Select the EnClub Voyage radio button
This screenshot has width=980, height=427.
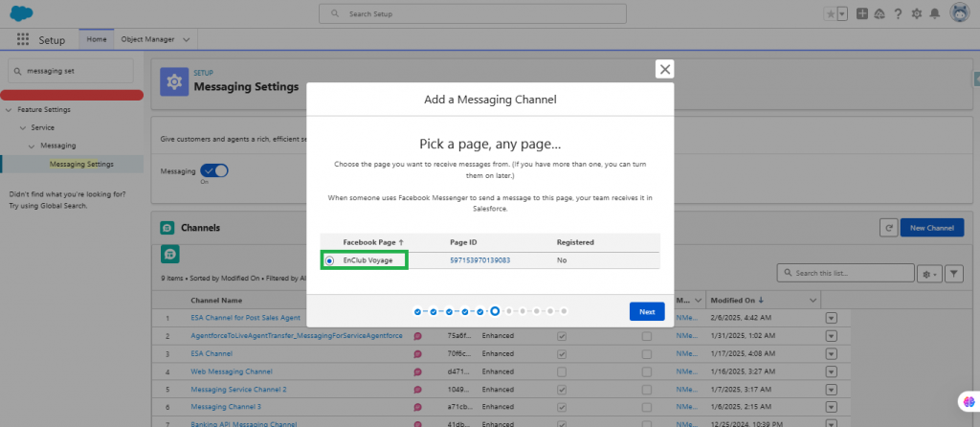point(330,260)
